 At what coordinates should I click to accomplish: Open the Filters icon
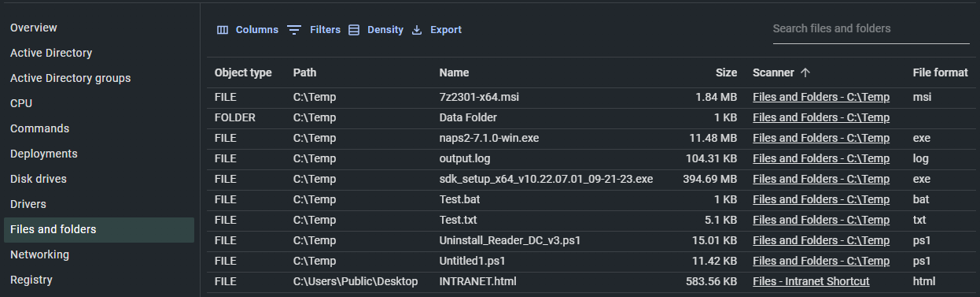tap(294, 30)
